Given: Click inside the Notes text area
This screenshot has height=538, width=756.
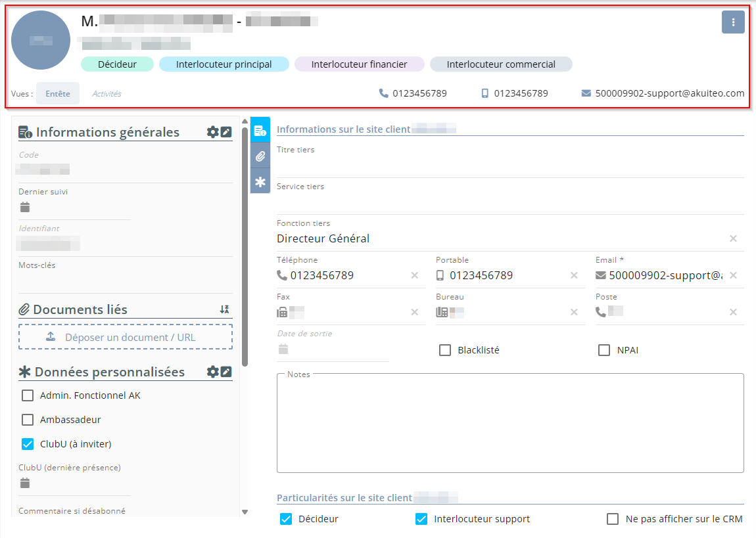Looking at the screenshot, I should [x=509, y=424].
